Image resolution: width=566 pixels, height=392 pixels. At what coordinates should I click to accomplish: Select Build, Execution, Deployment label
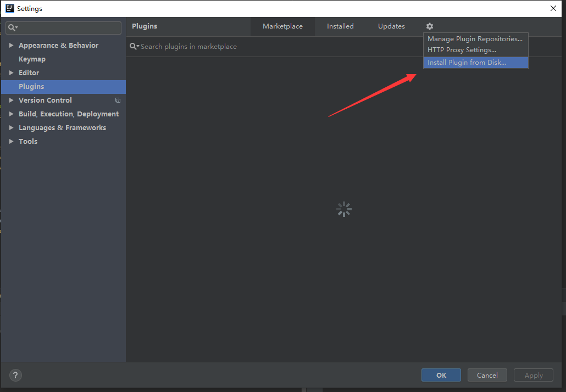click(x=69, y=114)
